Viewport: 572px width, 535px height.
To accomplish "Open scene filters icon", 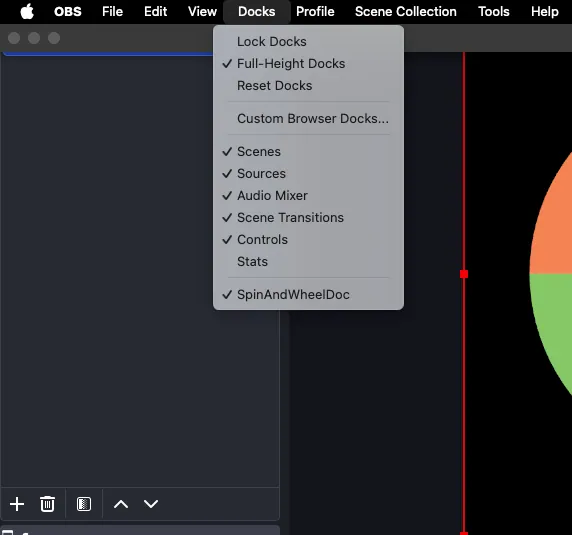I will click(x=84, y=504).
